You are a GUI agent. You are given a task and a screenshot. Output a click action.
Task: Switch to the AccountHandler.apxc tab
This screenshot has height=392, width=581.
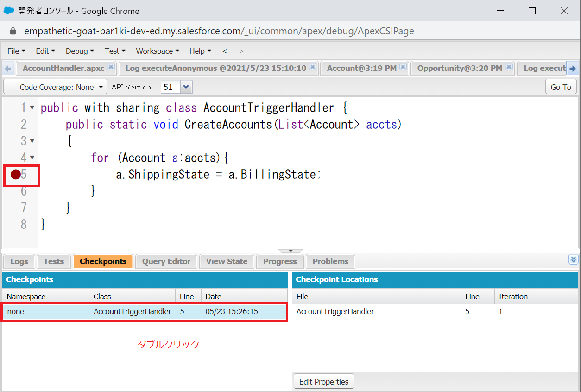[63, 68]
